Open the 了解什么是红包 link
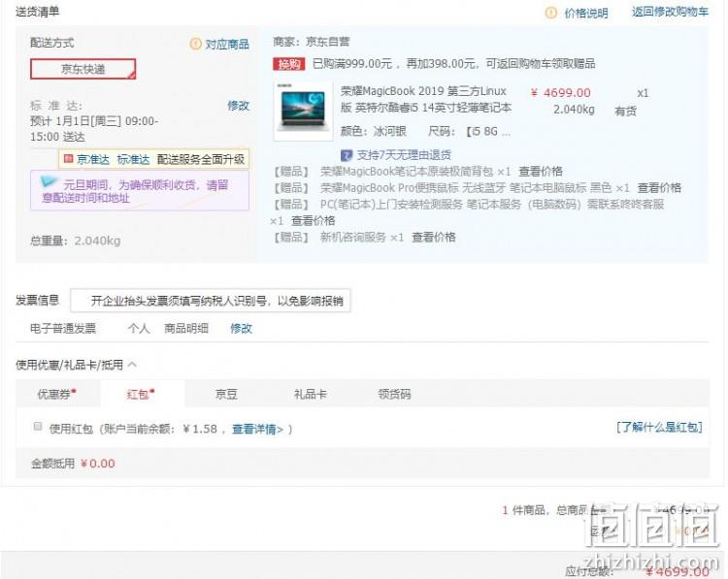The image size is (728, 579). point(659,427)
